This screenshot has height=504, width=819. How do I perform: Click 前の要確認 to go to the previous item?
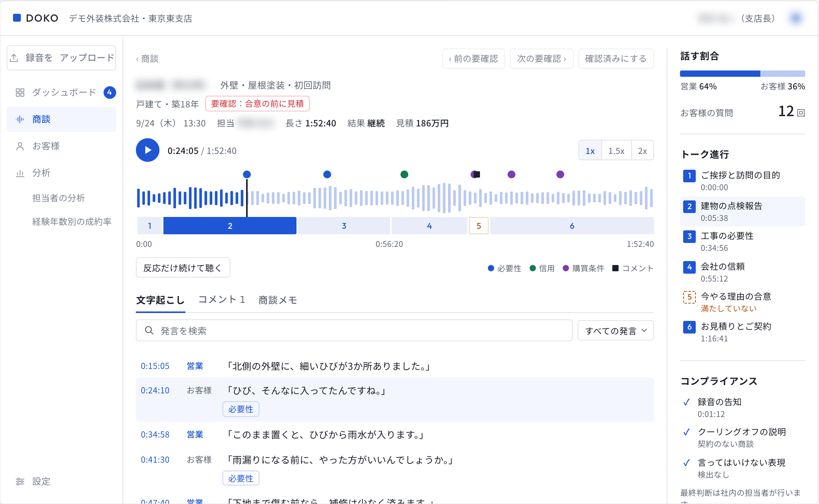(473, 59)
